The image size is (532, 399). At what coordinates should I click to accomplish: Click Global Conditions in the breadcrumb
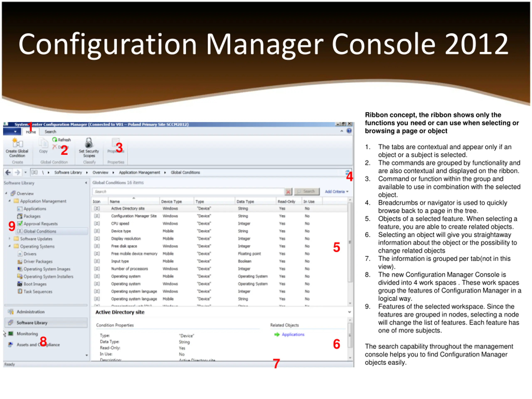[x=185, y=172]
